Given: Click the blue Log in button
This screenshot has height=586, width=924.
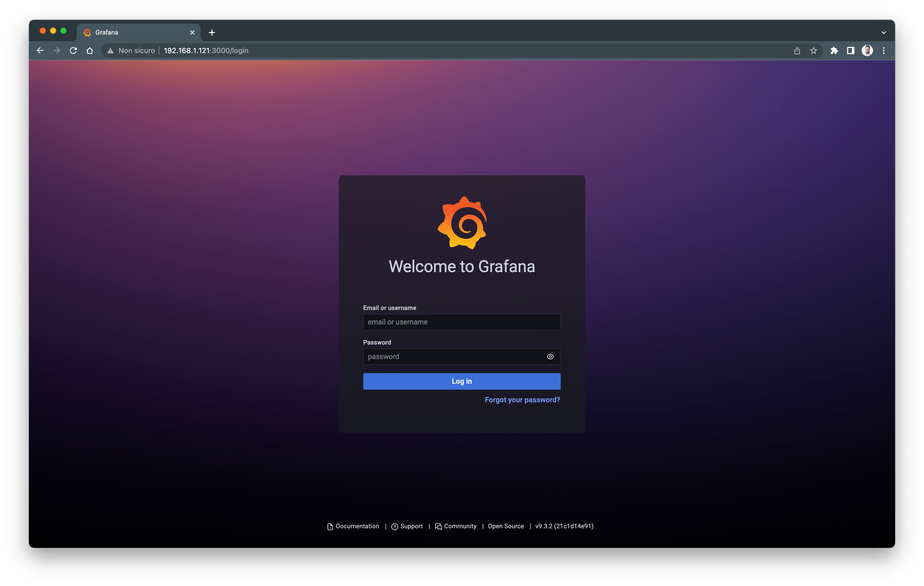Looking at the screenshot, I should [462, 381].
